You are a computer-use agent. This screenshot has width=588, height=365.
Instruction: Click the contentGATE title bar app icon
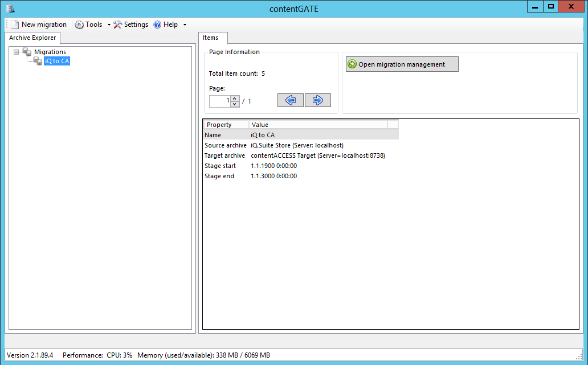pyautogui.click(x=10, y=7)
